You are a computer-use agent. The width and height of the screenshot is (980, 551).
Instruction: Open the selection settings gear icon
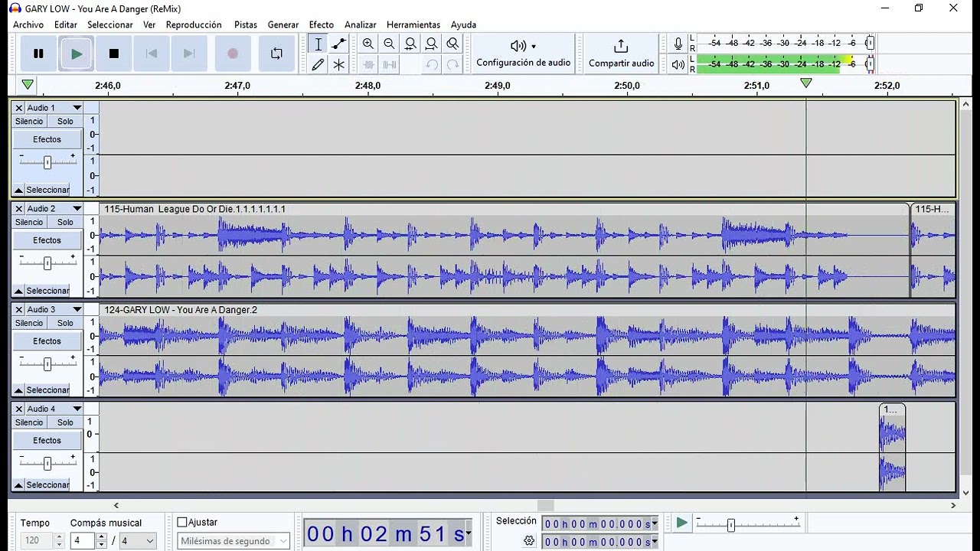tap(529, 541)
